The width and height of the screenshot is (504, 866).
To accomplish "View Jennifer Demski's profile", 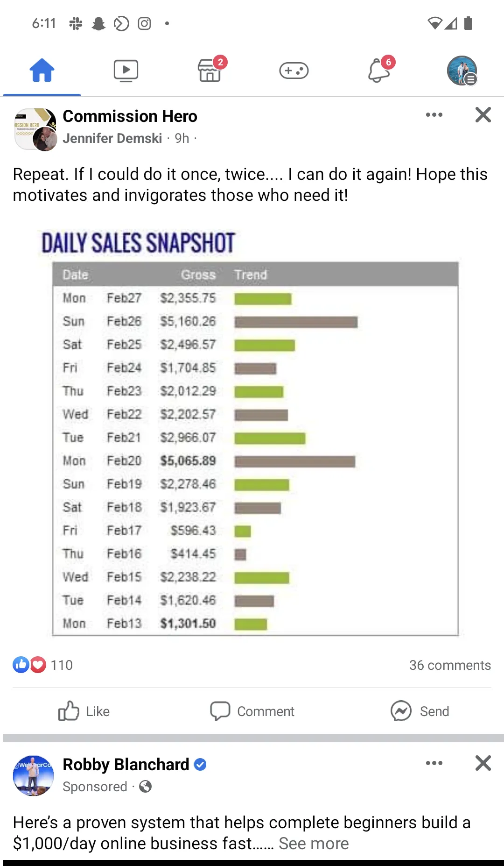I will pyautogui.click(x=112, y=138).
